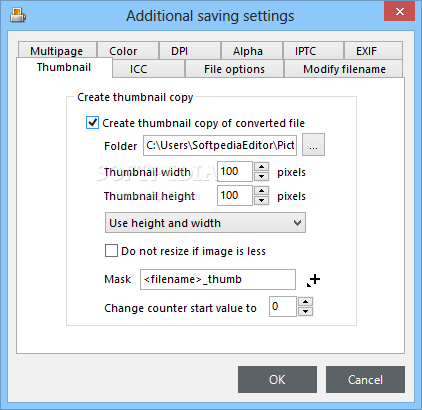Viewport: 422px width, 410px height.
Task: Click the Mask filename input field
Action: (218, 279)
